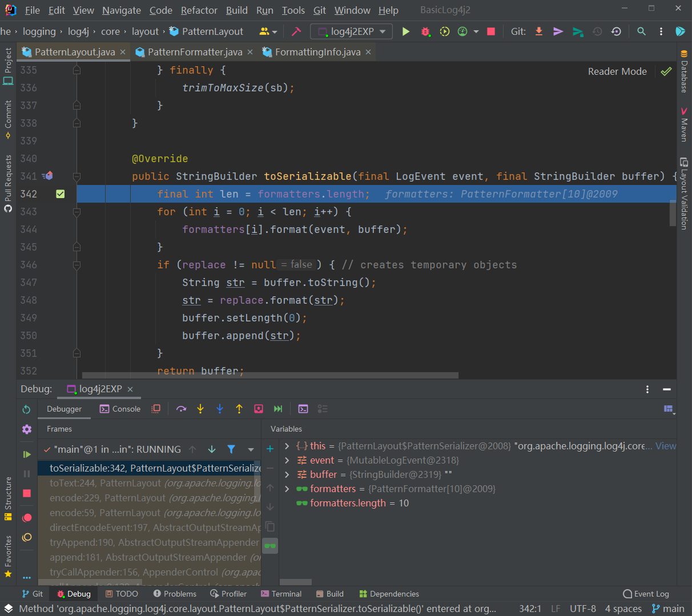
Task: Click Step Over in the debugger toolbar
Action: pyautogui.click(x=182, y=409)
